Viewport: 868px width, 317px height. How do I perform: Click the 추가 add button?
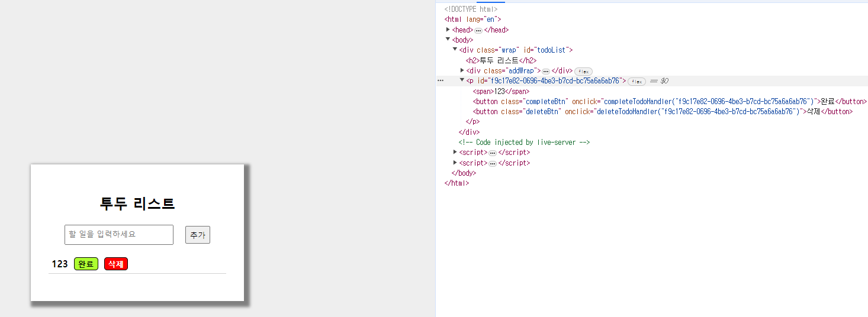198,235
